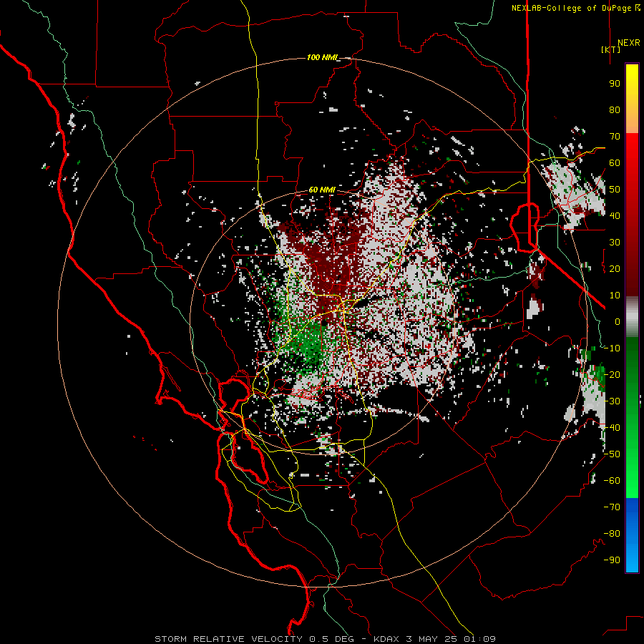
Task: Click the 50 NMI range ring label
Action: point(321,190)
